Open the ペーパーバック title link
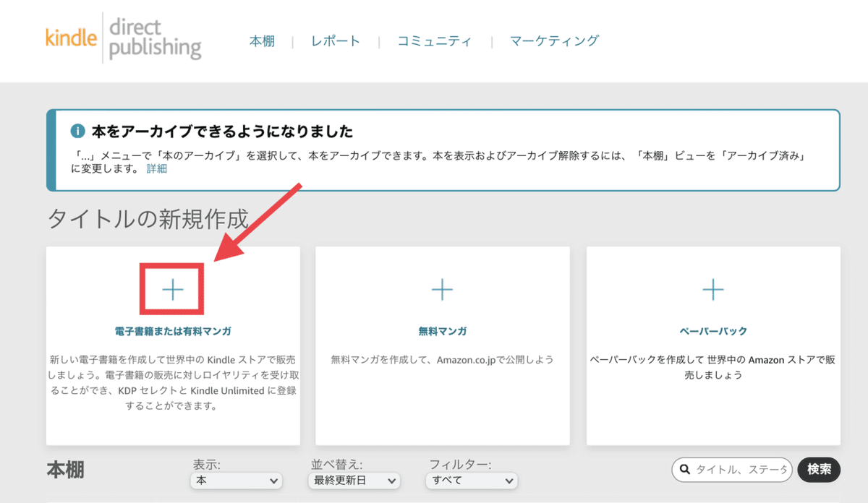This screenshot has width=868, height=503. click(713, 331)
